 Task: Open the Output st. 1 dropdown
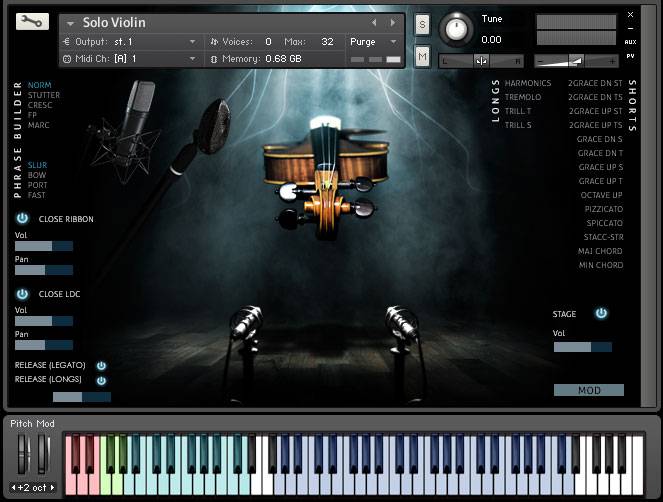pyautogui.click(x=193, y=42)
